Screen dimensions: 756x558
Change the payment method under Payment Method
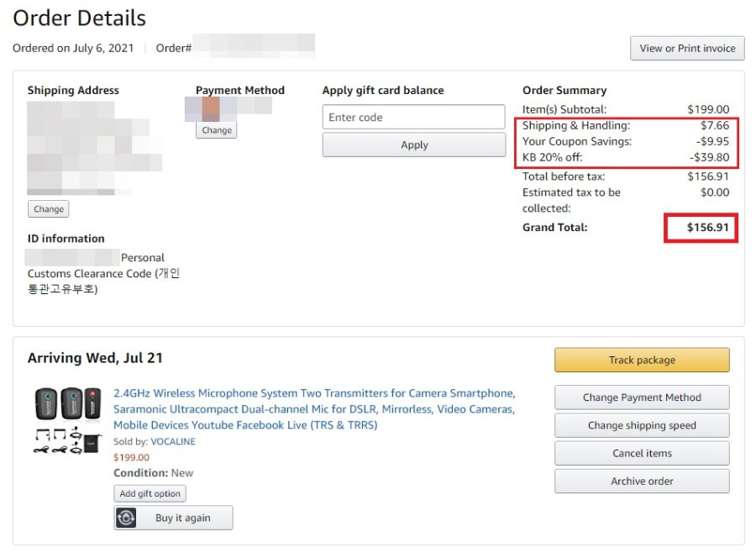(x=217, y=130)
